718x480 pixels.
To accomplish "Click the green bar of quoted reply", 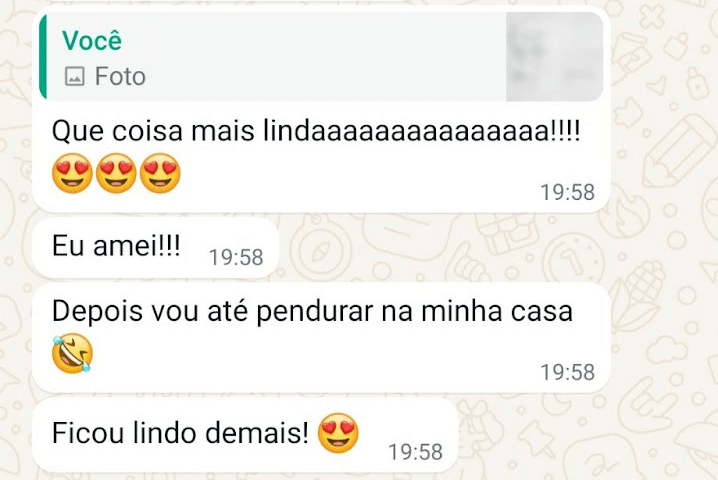I will click(43, 57).
